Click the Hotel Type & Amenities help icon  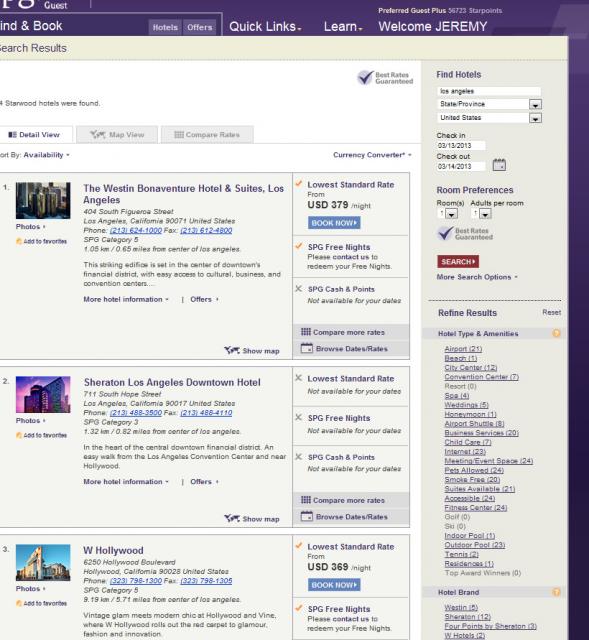click(556, 333)
